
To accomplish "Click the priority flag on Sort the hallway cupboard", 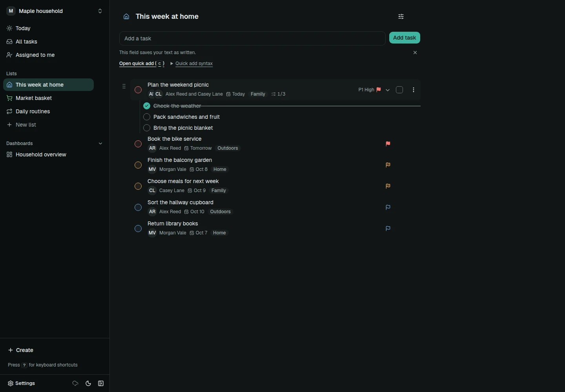I will [x=388, y=207].
